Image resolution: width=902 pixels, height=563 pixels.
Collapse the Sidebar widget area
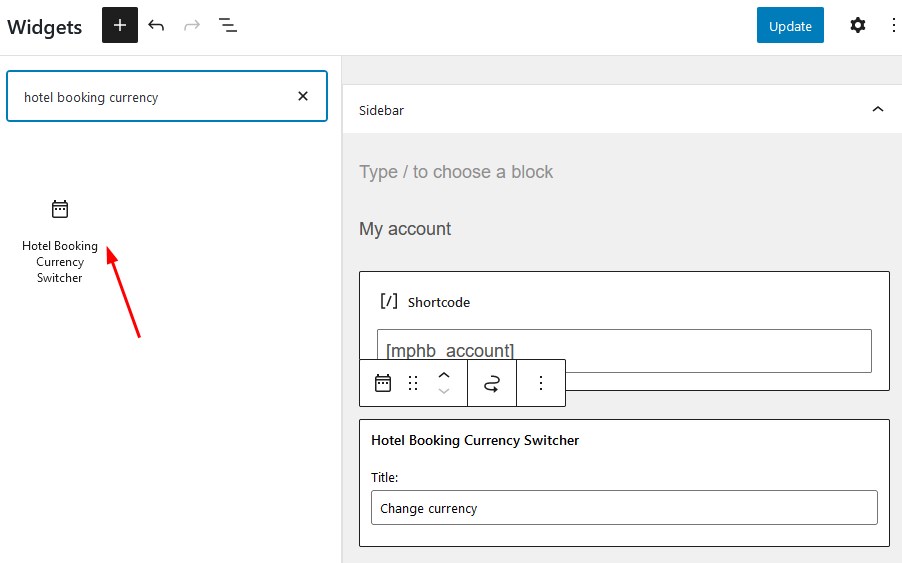click(877, 109)
